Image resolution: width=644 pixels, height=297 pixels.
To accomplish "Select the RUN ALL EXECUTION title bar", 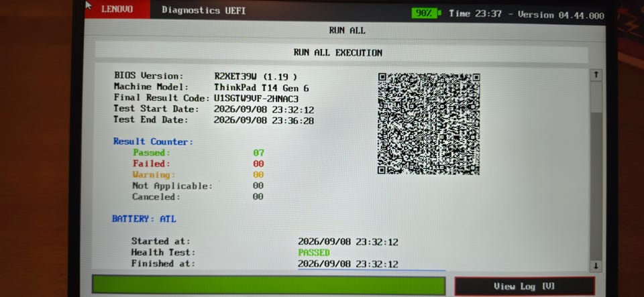I will [x=337, y=52].
